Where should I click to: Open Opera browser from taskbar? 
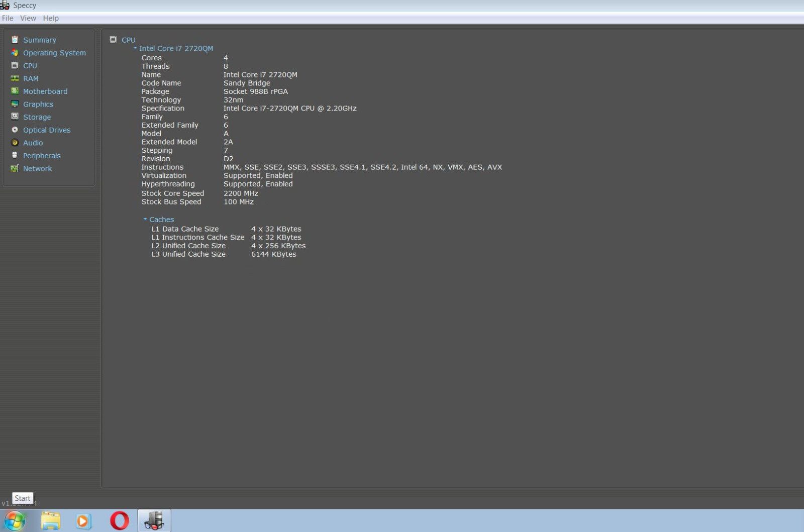click(119, 521)
